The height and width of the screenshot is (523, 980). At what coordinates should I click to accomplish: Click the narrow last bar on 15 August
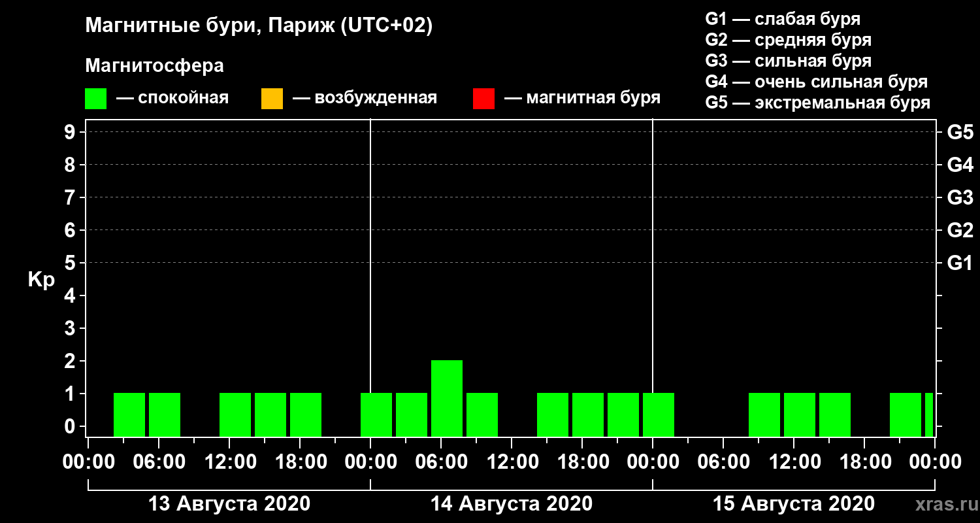coord(929,414)
